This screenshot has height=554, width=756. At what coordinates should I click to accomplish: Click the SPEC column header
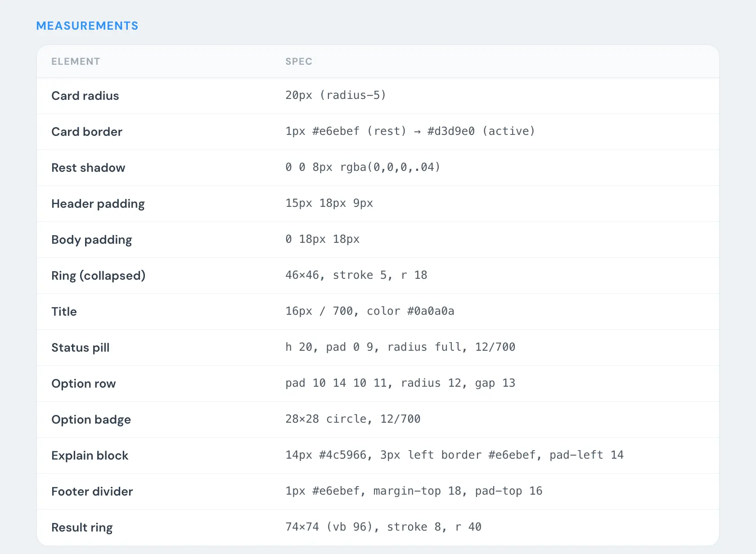click(299, 62)
